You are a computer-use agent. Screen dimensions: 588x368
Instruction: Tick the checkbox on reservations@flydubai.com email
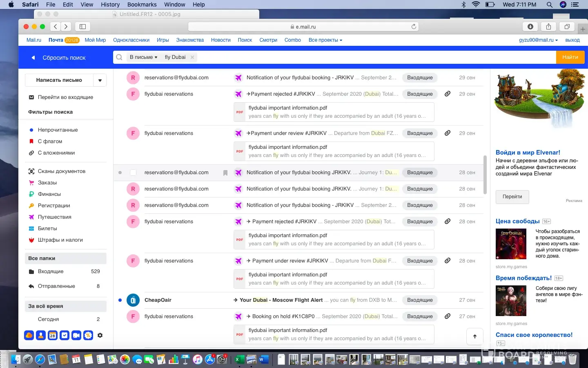click(x=133, y=173)
